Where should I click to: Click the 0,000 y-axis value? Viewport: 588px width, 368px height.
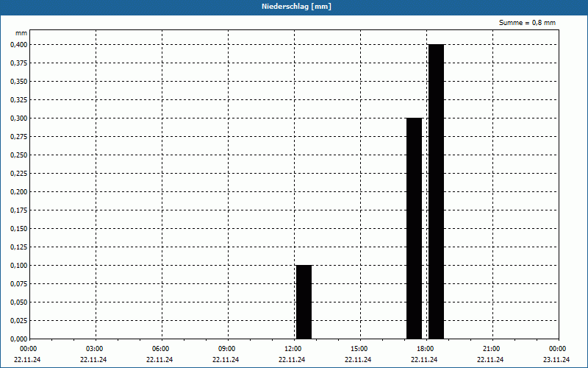point(19,339)
